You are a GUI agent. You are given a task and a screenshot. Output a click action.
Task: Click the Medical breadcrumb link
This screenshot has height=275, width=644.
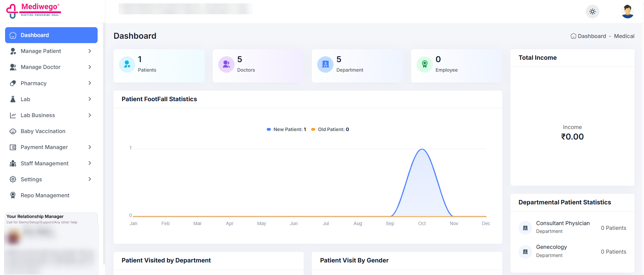click(x=624, y=36)
